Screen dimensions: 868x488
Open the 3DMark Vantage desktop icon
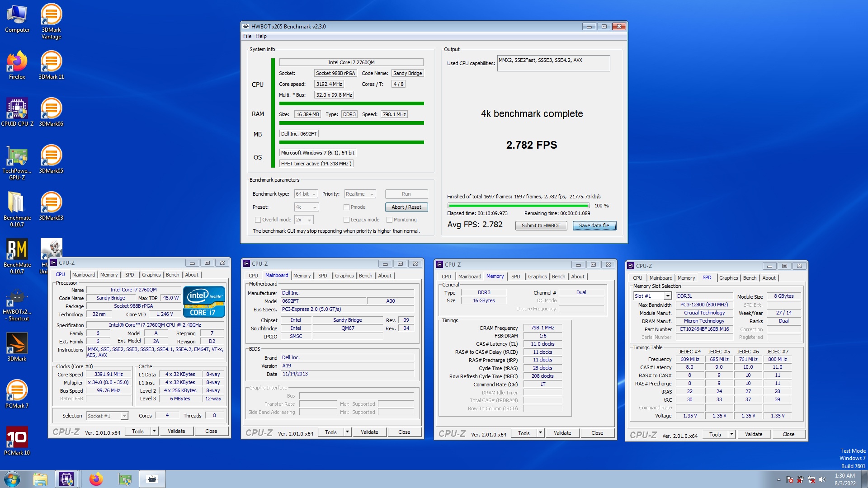pyautogui.click(x=51, y=21)
